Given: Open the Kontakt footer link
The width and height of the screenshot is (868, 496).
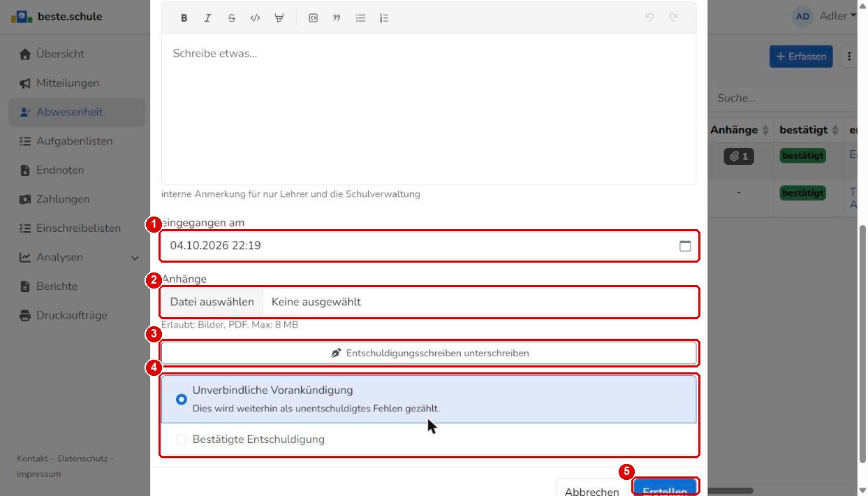Looking at the screenshot, I should point(31,458).
